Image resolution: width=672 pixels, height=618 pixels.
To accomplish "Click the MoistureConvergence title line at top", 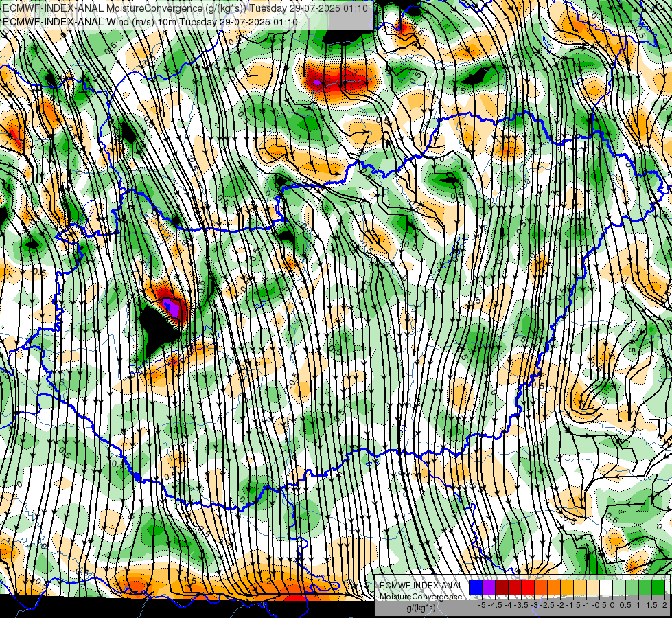I will point(185,8).
